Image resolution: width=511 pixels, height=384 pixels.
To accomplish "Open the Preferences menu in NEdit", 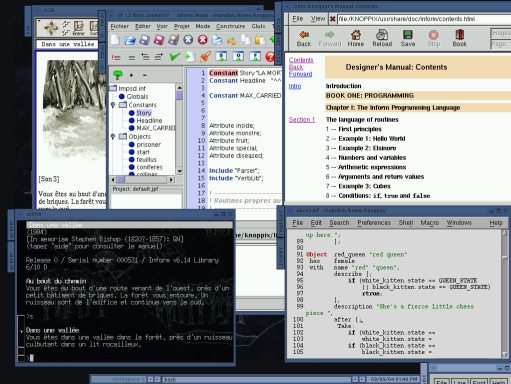I will point(374,223).
